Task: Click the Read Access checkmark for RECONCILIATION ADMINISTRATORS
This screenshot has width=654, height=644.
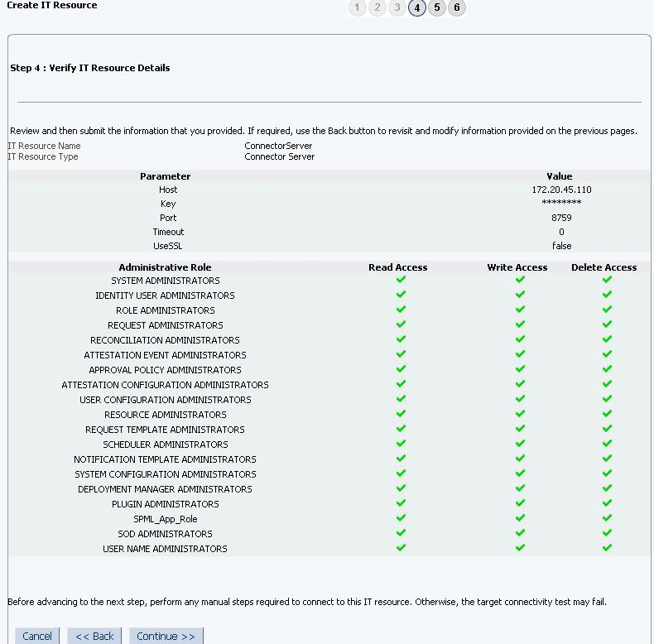Action: click(x=401, y=339)
